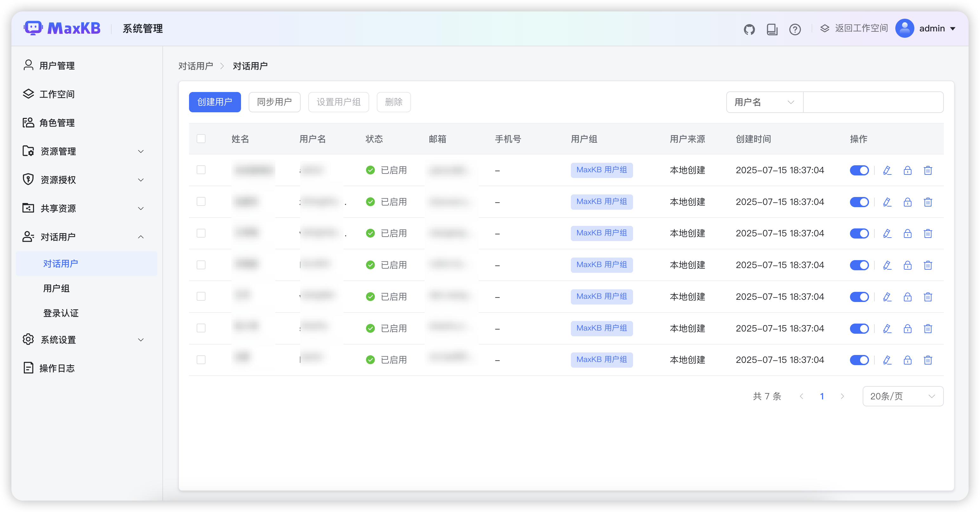Viewport: 980px width, 512px height.
Task: Open the help question-mark icon
Action: click(x=795, y=29)
